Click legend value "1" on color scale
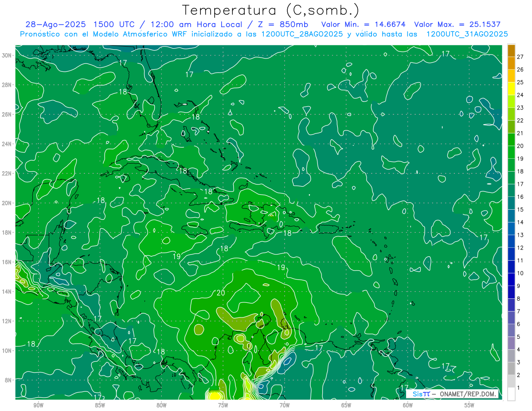This screenshot has width=532, height=411. pos(519,388)
